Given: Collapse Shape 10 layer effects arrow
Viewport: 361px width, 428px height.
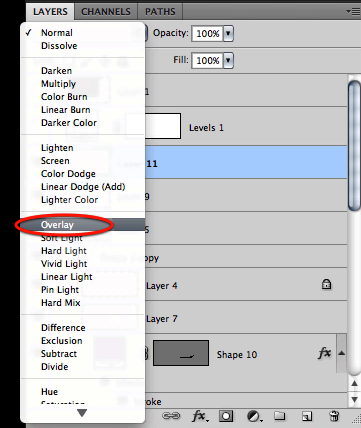Looking at the screenshot, I should (342, 353).
